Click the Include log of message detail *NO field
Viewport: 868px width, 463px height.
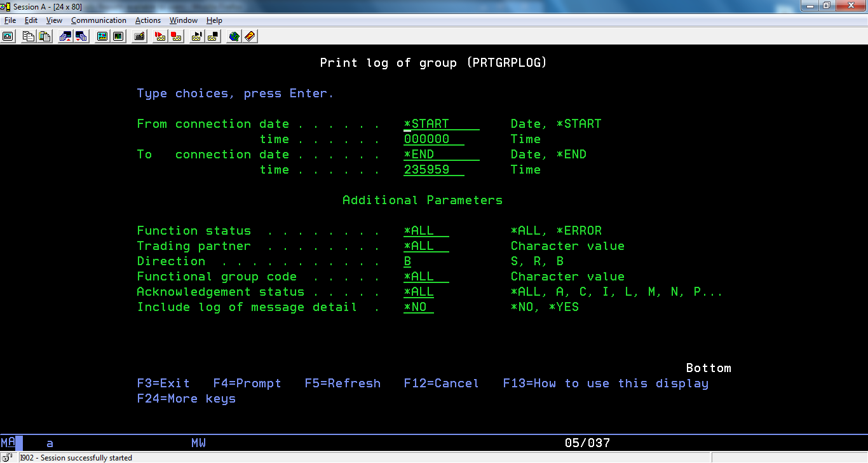click(419, 307)
